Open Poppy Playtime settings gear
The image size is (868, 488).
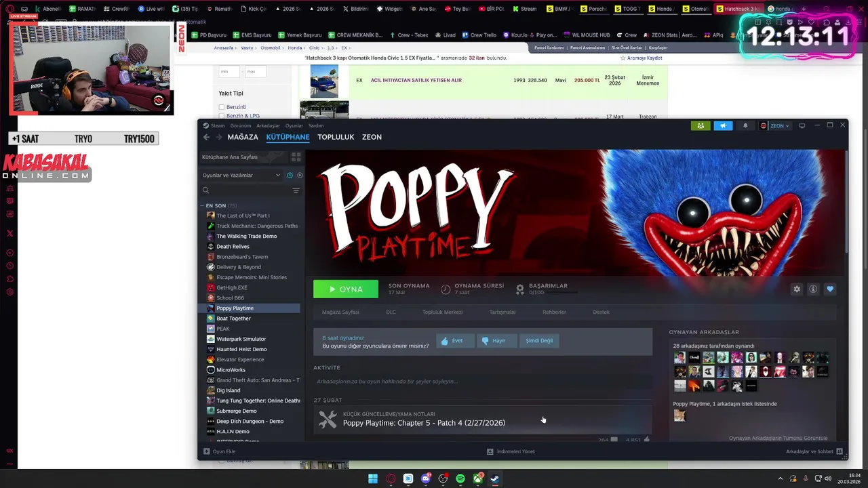pyautogui.click(x=797, y=289)
